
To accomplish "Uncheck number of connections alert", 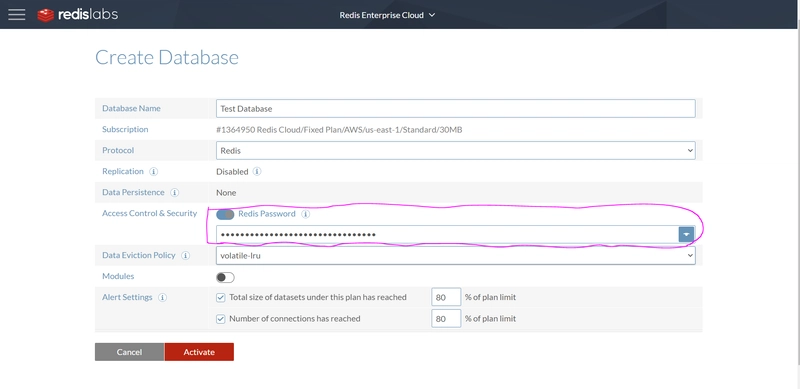I will point(221,319).
